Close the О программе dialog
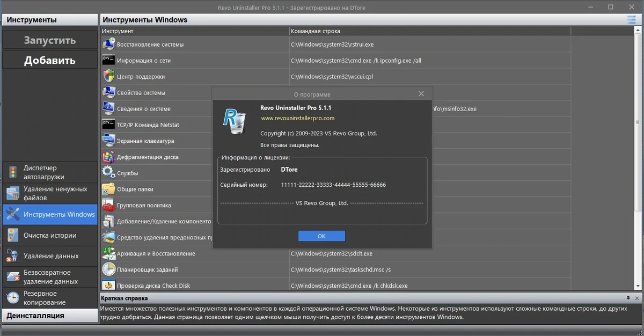 [x=421, y=93]
